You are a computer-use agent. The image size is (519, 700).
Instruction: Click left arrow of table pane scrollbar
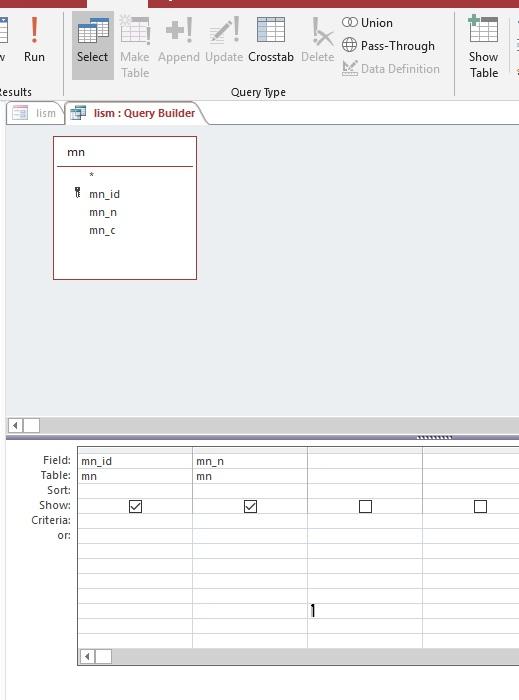[x=15, y=425]
